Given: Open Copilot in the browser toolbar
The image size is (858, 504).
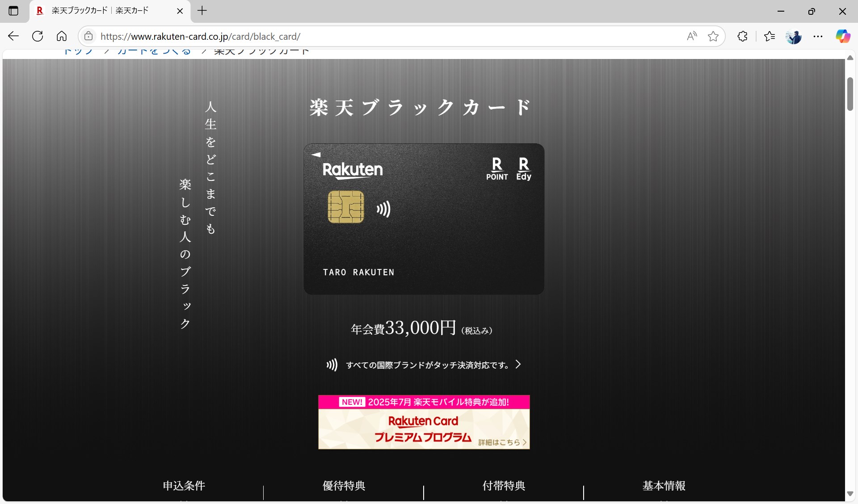Looking at the screenshot, I should point(843,36).
